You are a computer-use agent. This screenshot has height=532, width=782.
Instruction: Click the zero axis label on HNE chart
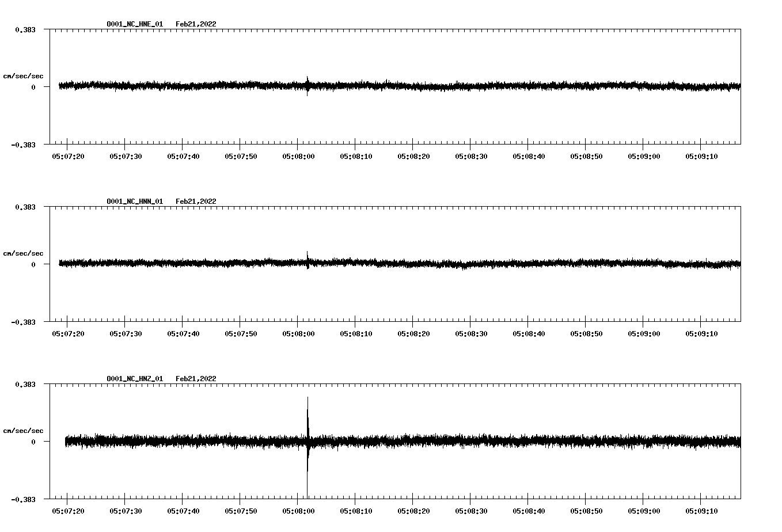[x=33, y=87]
